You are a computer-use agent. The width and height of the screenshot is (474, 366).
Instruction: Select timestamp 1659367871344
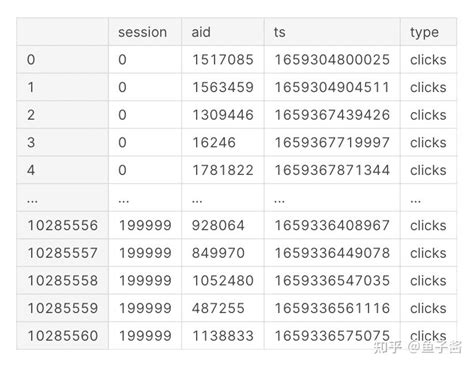(x=332, y=170)
